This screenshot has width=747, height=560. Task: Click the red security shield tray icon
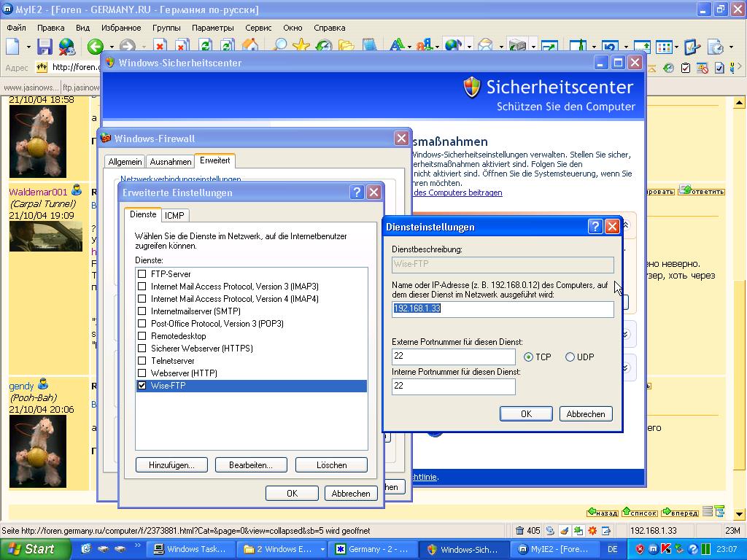pos(640,549)
